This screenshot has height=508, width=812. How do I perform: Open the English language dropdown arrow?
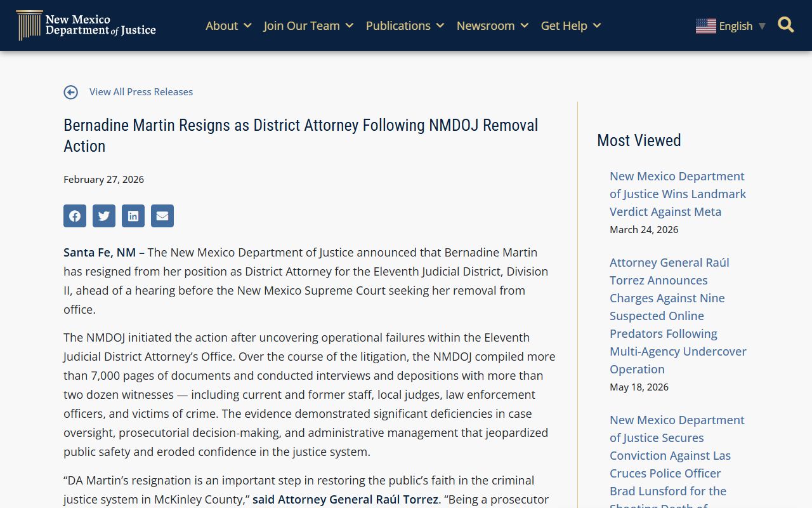762,26
